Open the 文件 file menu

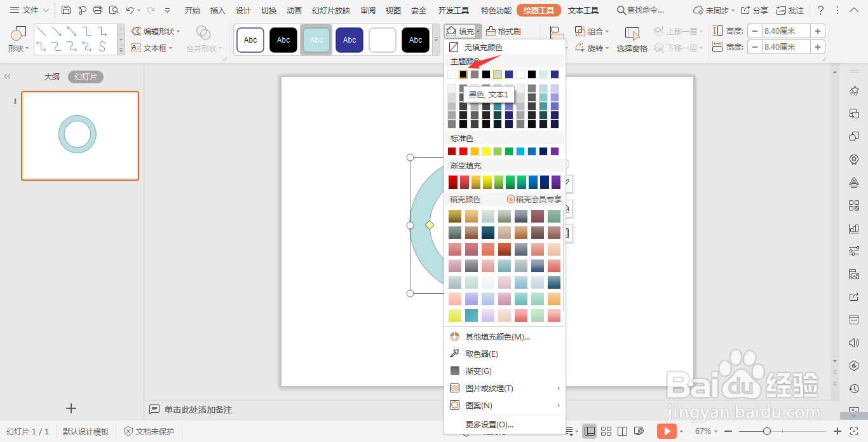coord(29,10)
